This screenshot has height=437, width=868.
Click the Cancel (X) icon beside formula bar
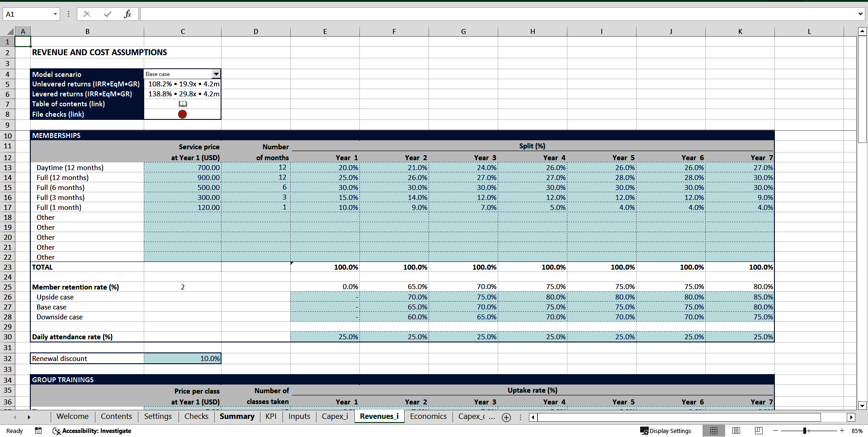(x=87, y=14)
